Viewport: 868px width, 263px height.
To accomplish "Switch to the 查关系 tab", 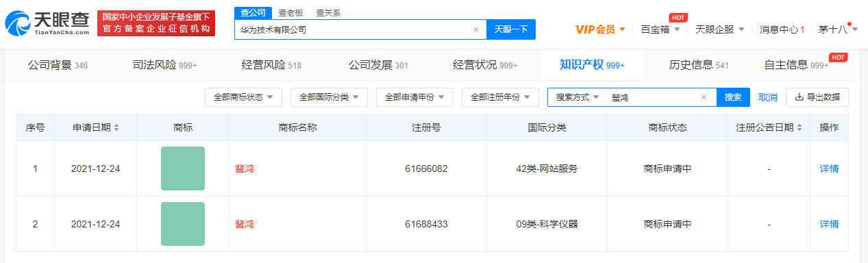I will pos(328,13).
